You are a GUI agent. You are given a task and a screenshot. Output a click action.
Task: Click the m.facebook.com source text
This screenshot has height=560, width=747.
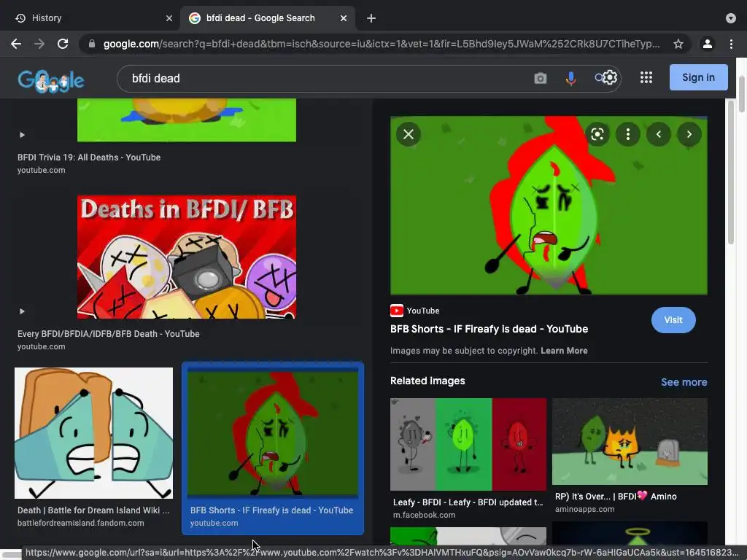pos(424,515)
